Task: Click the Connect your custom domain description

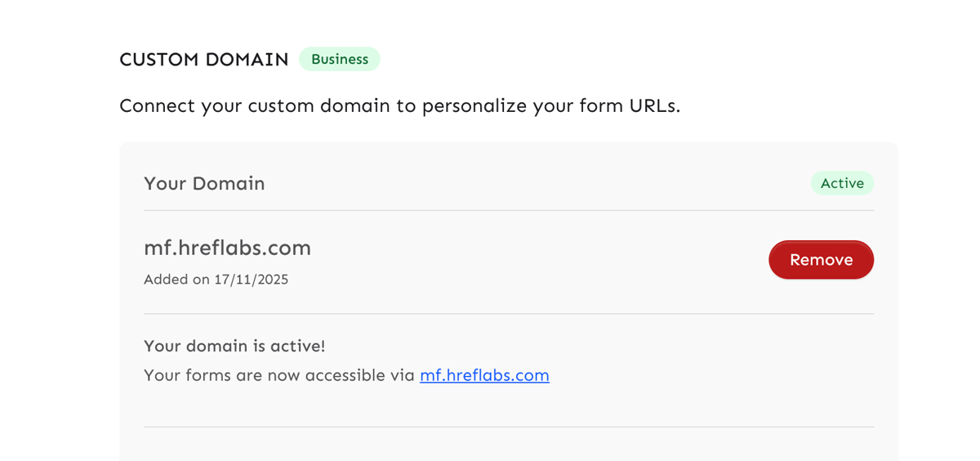Action: click(399, 106)
